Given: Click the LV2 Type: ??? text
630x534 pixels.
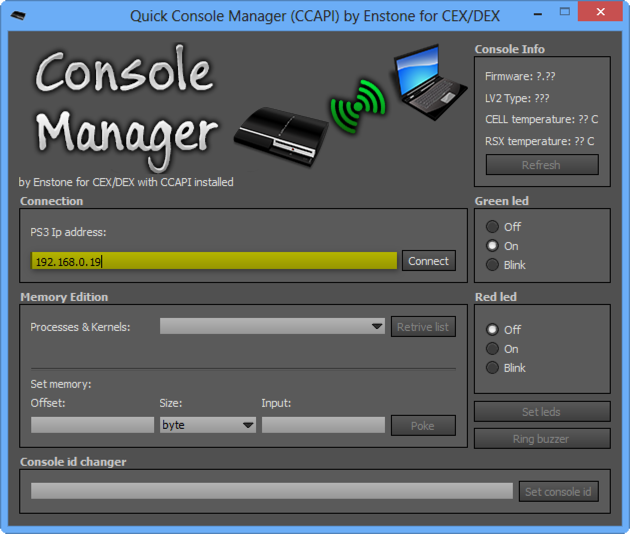Looking at the screenshot, I should (517, 98).
